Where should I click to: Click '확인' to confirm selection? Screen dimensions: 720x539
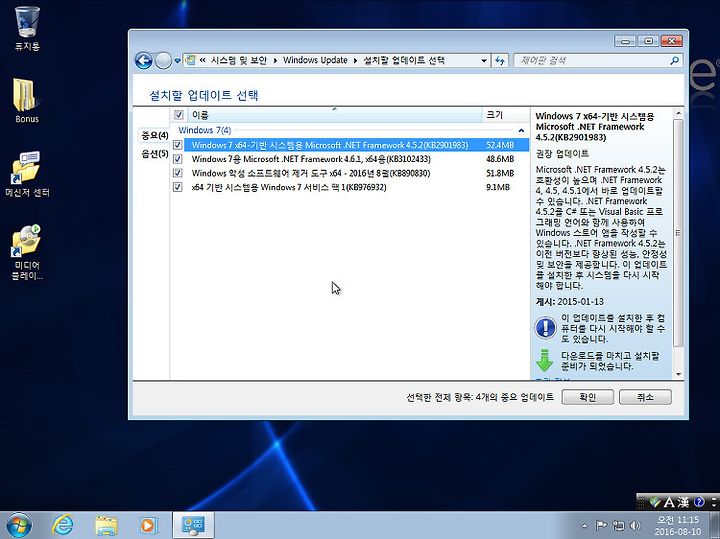pyautogui.click(x=588, y=397)
